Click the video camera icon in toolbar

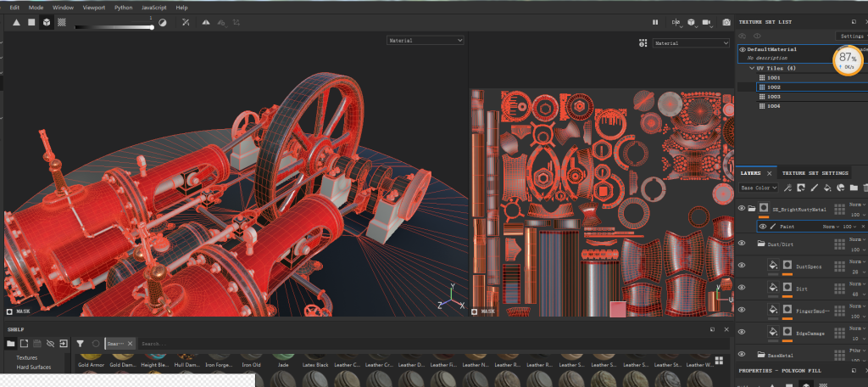click(707, 23)
